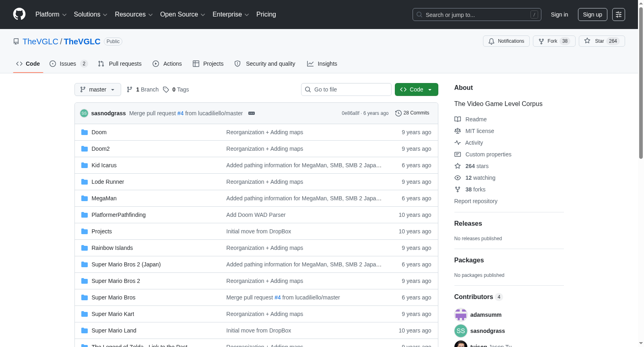The height and width of the screenshot is (347, 644).
Task: Open the Super Mario Bros folder name
Action: click(114, 297)
